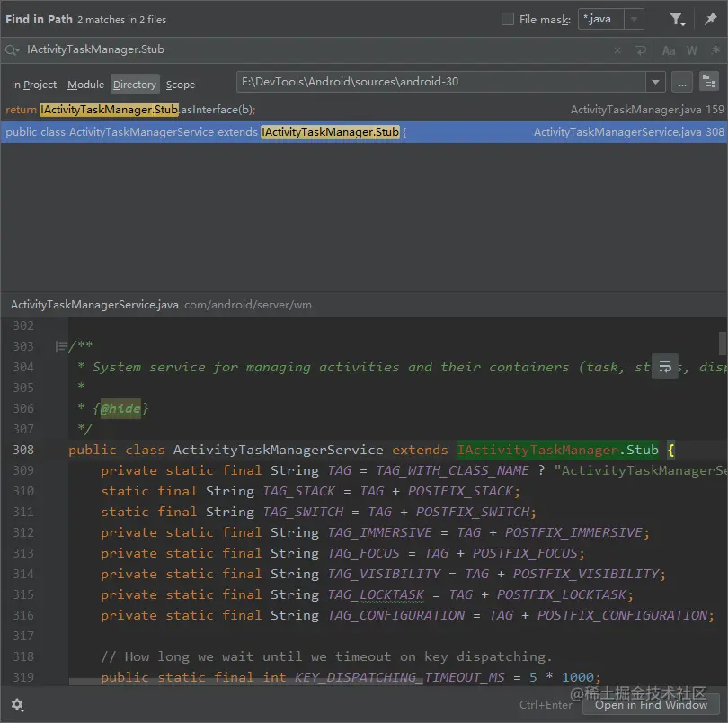
Task: Click line number 312 in gutter
Action: (23, 532)
